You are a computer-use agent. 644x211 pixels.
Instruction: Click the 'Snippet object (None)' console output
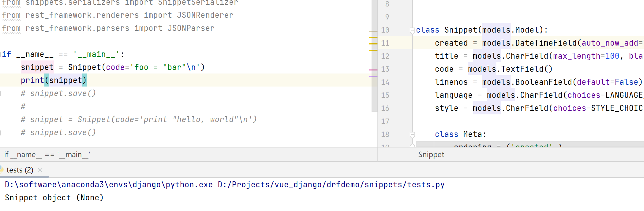[x=54, y=198]
